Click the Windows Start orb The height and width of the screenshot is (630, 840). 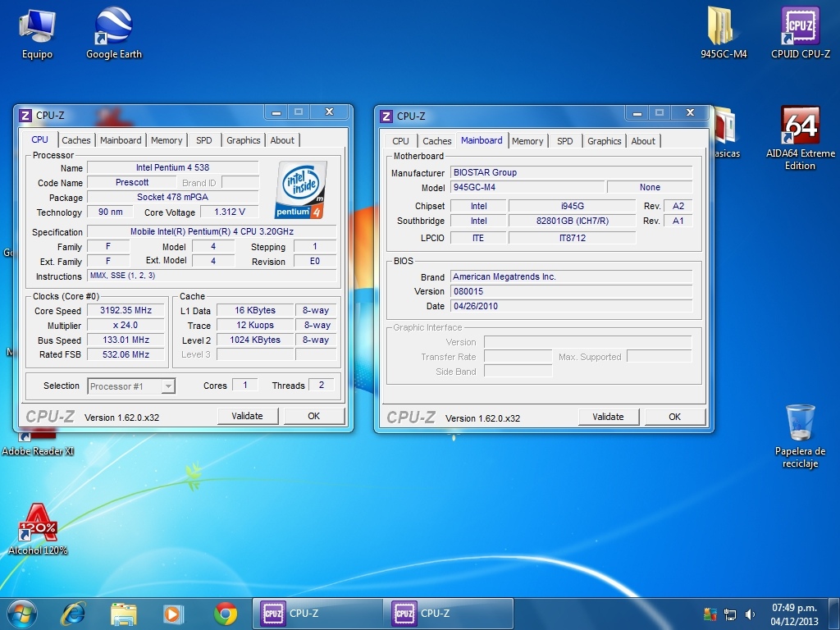coord(22,613)
